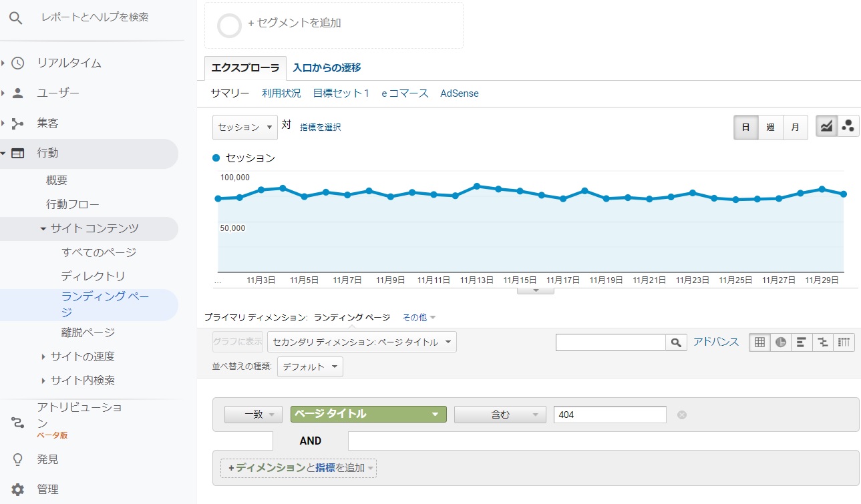Select the エクスプローラ tab
Viewport: 861px width, 504px height.
click(245, 67)
